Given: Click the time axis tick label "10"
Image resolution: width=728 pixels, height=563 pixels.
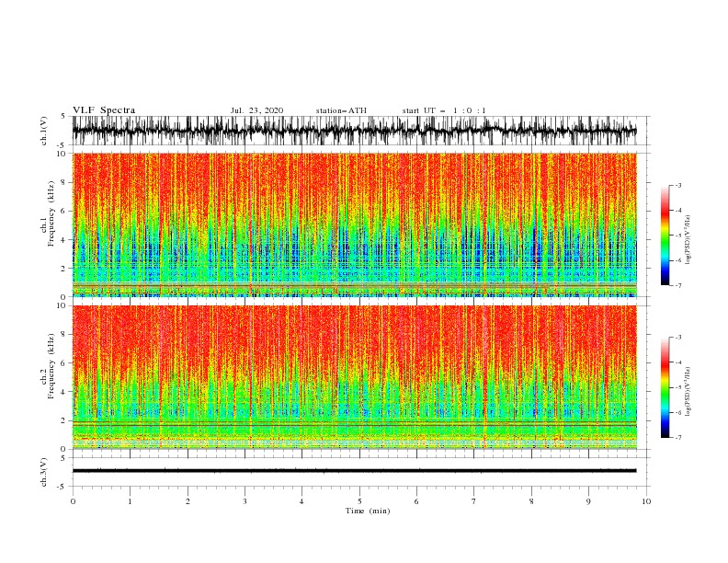Looking at the screenshot, I should coord(646,501).
